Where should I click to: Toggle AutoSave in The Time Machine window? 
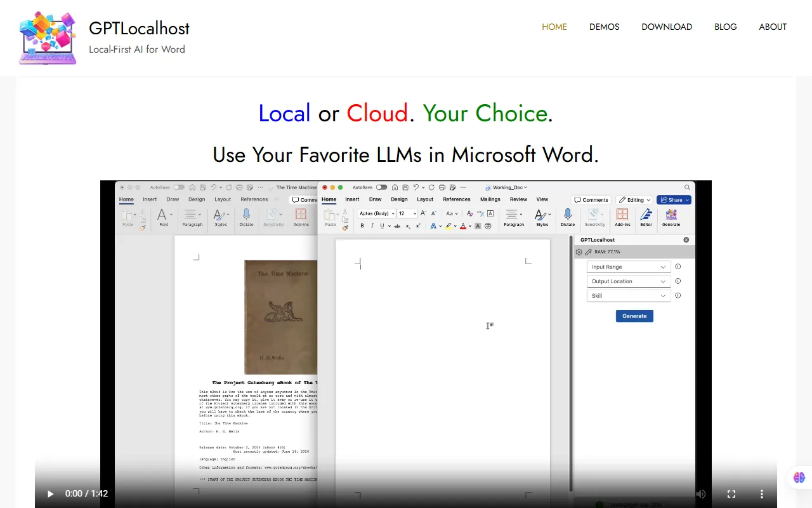coord(179,187)
